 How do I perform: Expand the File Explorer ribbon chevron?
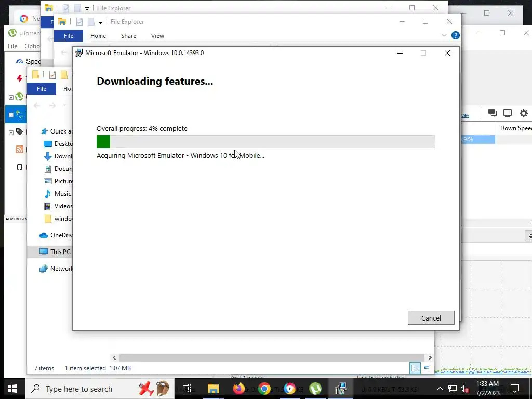pyautogui.click(x=444, y=35)
